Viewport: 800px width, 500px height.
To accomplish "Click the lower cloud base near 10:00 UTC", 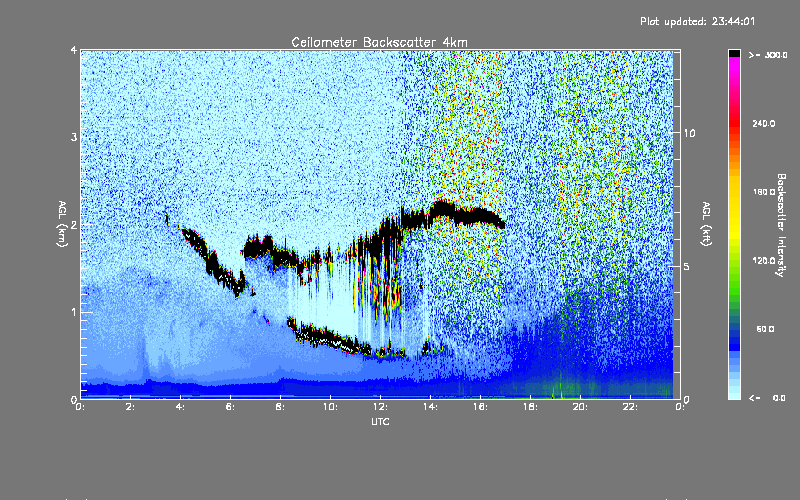I will 332,337.
